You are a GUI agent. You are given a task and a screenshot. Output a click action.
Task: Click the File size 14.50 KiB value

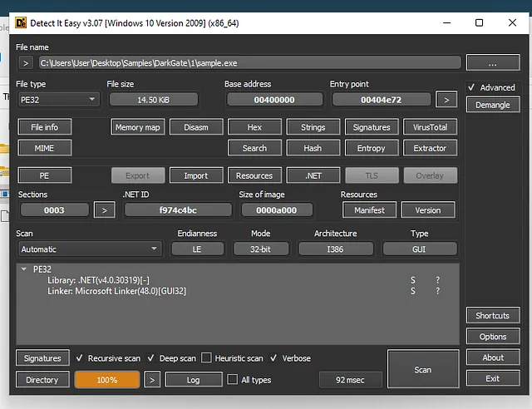pyautogui.click(x=153, y=100)
